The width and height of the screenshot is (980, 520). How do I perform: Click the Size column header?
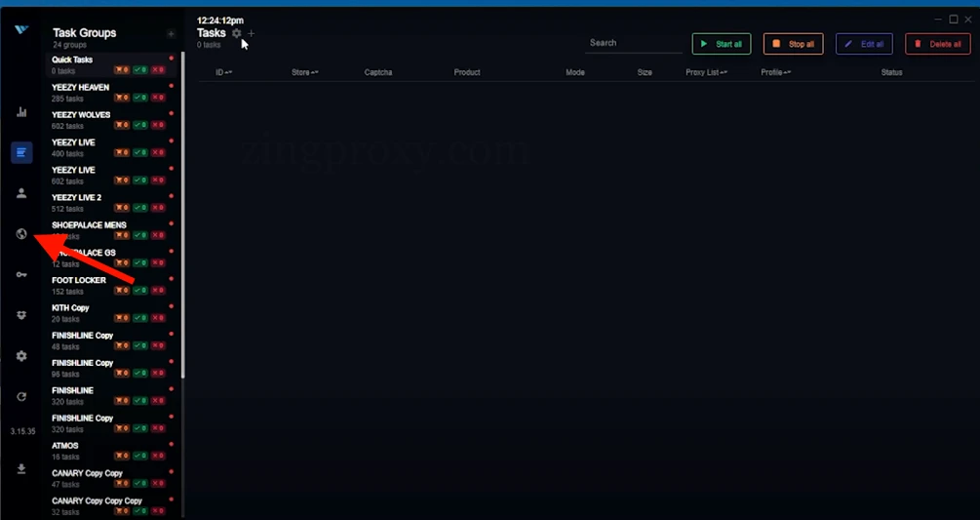point(645,72)
